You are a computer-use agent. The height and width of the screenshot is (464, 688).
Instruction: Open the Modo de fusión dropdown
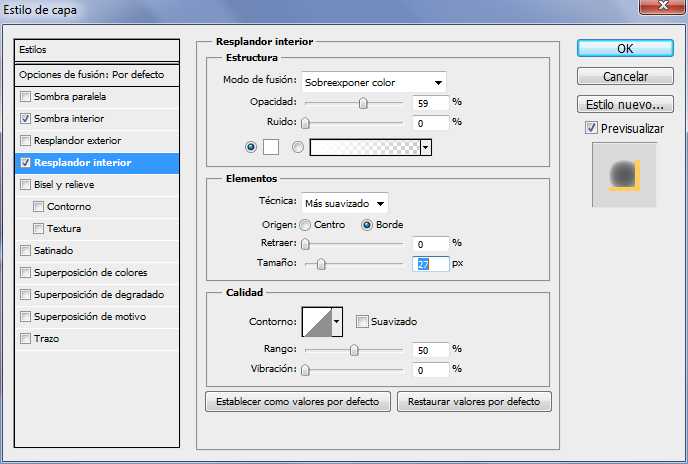coord(374,82)
